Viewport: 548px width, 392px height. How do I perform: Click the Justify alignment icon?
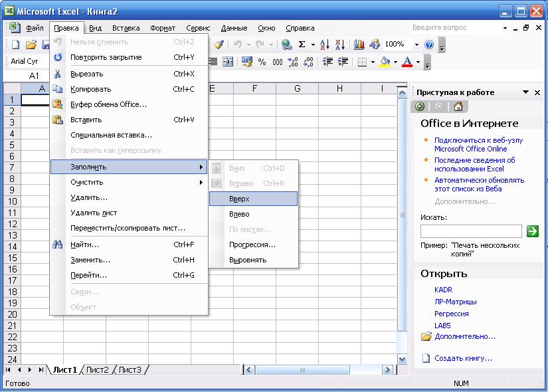213,62
